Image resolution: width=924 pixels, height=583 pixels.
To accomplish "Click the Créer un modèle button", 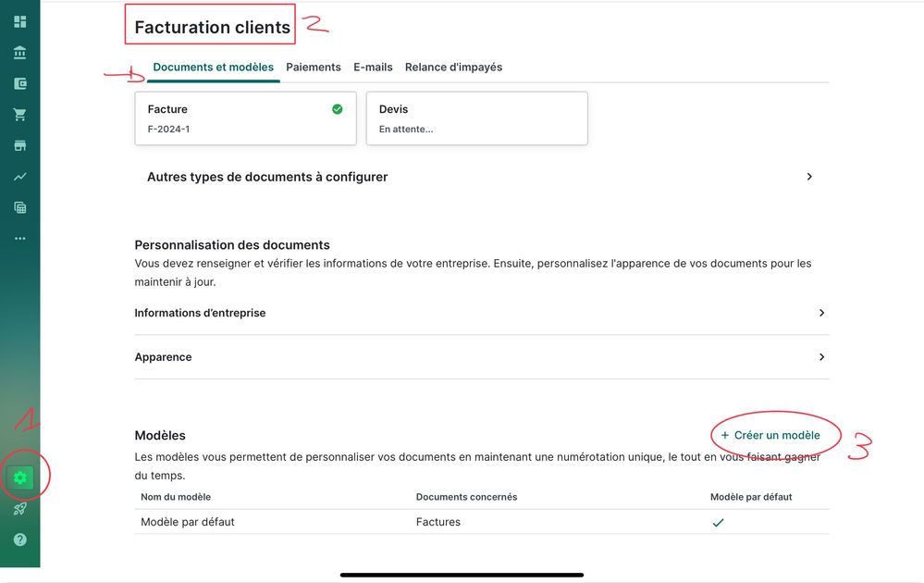I will [770, 435].
